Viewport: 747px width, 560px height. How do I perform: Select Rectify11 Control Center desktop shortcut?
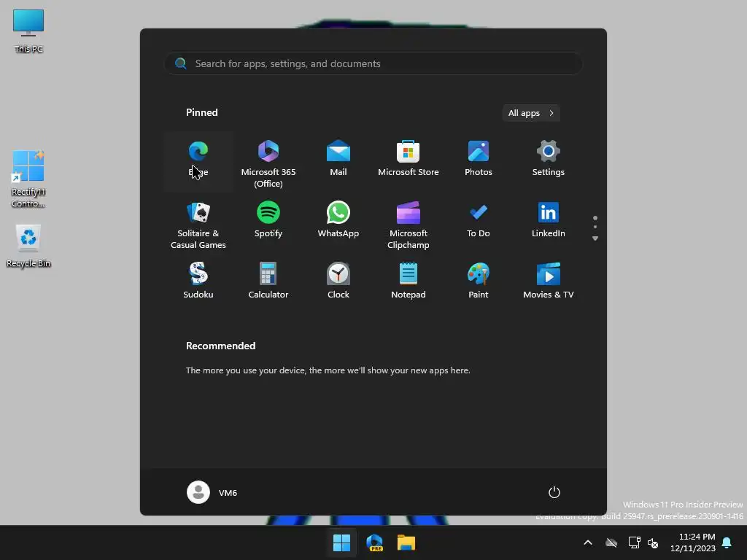pos(28,179)
